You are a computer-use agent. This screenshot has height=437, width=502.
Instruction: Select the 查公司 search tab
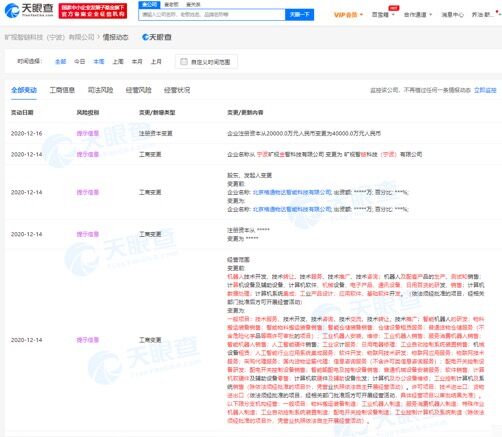(149, 4)
